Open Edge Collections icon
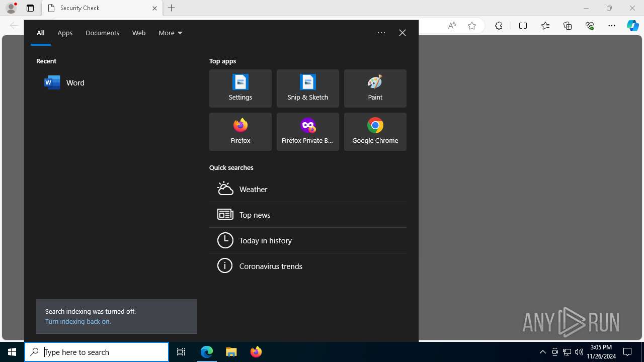 pyautogui.click(x=568, y=26)
